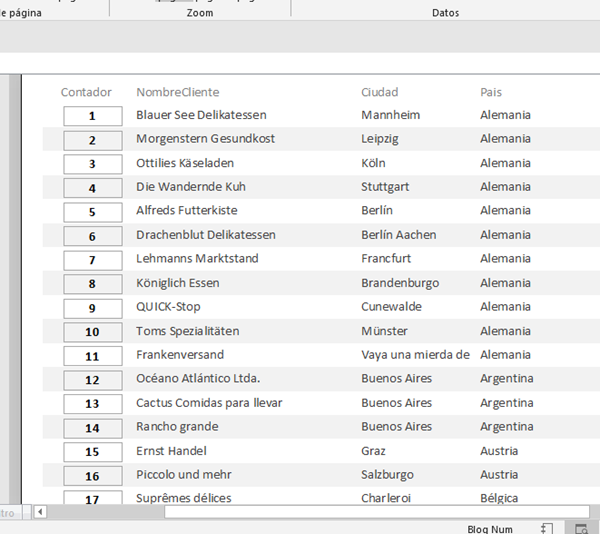Select the Print Preview view icon in the status bar
Viewport: 600px width, 534px height.
coord(581,529)
